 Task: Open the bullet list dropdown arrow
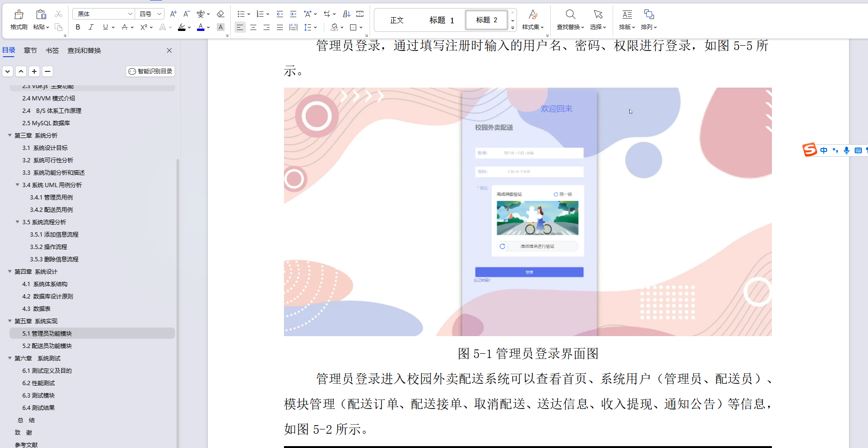249,14
